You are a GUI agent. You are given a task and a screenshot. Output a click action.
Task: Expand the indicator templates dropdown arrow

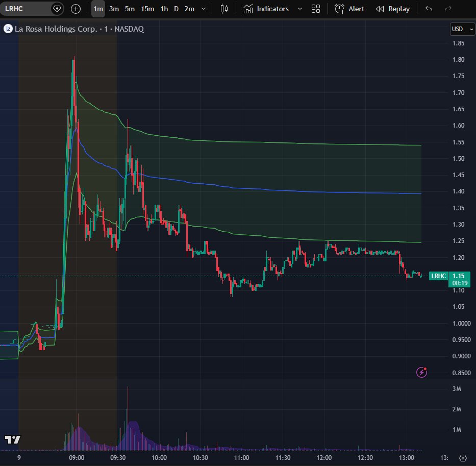pyautogui.click(x=300, y=9)
